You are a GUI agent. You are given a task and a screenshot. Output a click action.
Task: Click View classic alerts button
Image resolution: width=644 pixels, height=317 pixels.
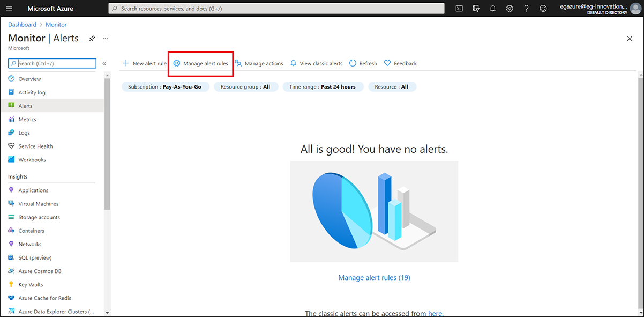coord(316,63)
